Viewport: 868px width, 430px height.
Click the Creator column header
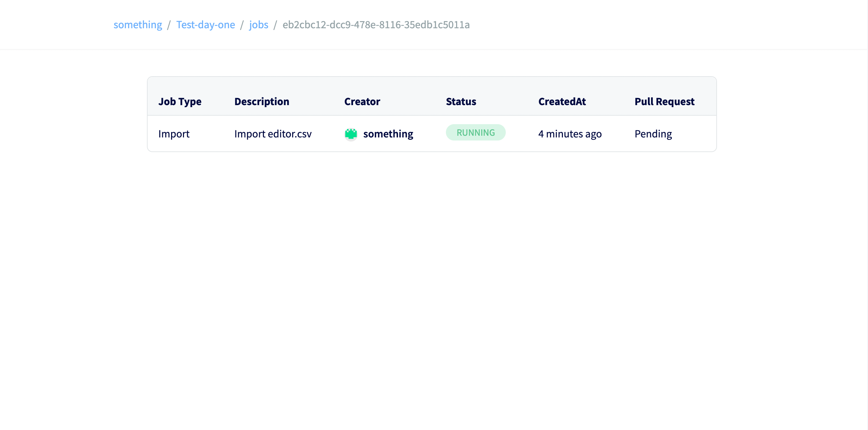pyautogui.click(x=362, y=101)
